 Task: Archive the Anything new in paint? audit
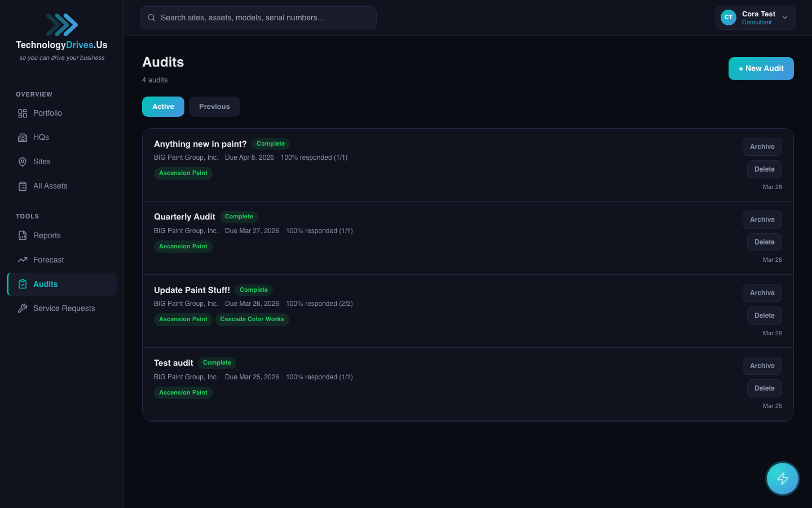coord(762,147)
